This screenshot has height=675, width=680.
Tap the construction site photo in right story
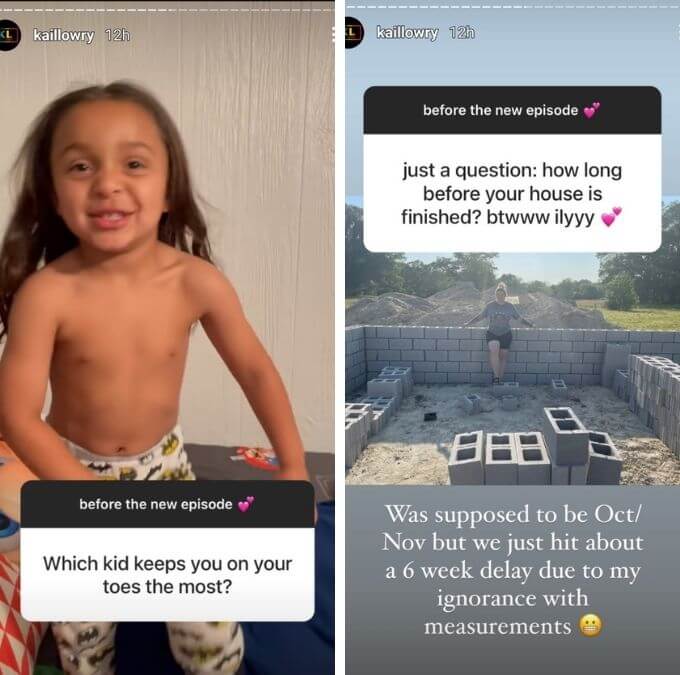[x=513, y=369]
